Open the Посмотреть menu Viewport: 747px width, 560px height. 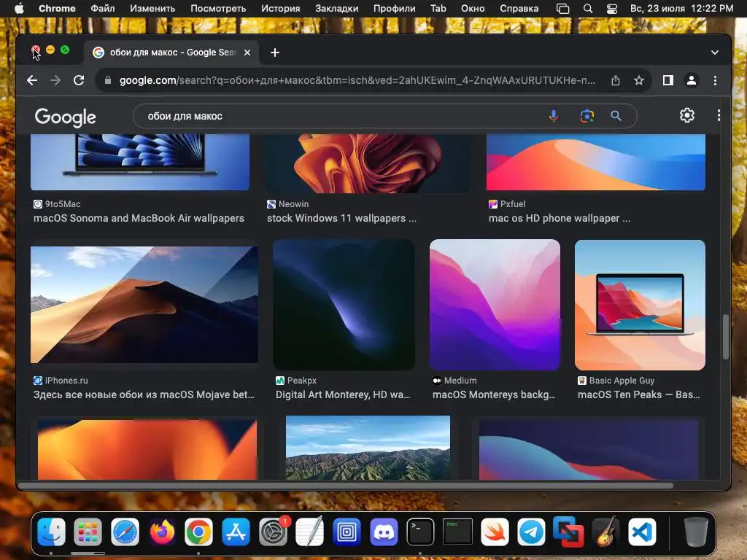pyautogui.click(x=218, y=9)
